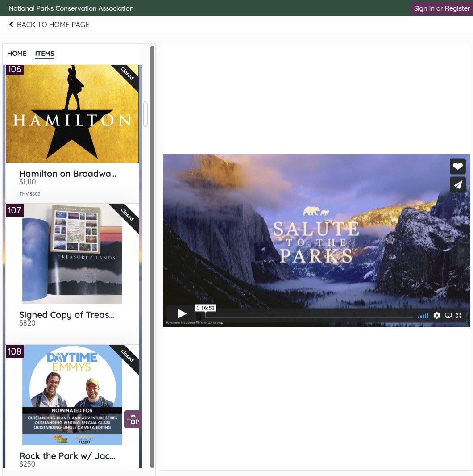Click the $1,110 Hamilton price

28,182
